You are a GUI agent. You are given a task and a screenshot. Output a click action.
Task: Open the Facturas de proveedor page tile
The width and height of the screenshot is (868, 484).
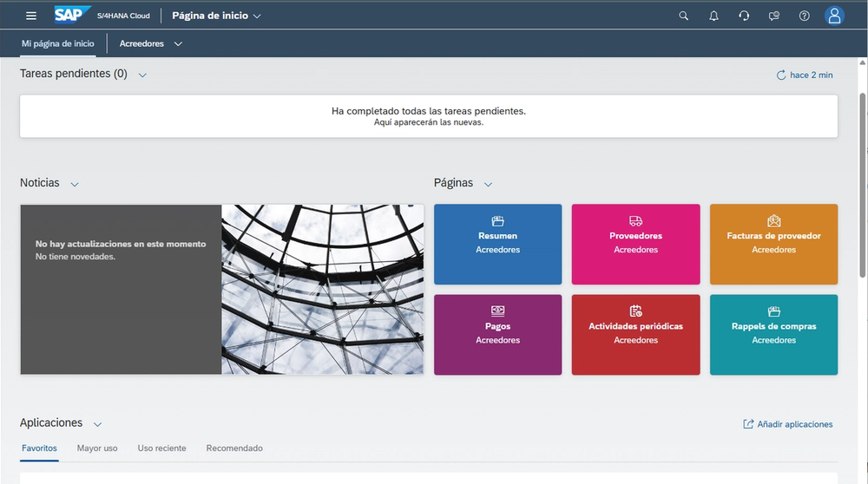tap(774, 245)
